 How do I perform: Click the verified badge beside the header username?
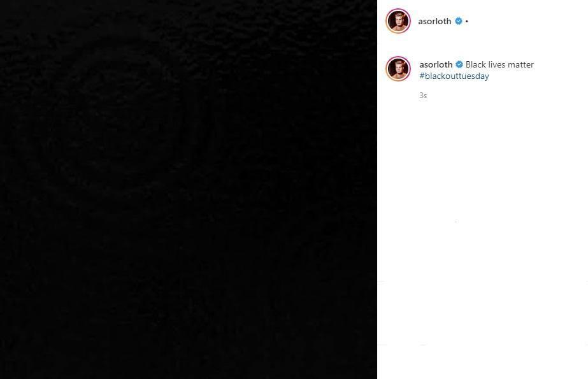(459, 21)
